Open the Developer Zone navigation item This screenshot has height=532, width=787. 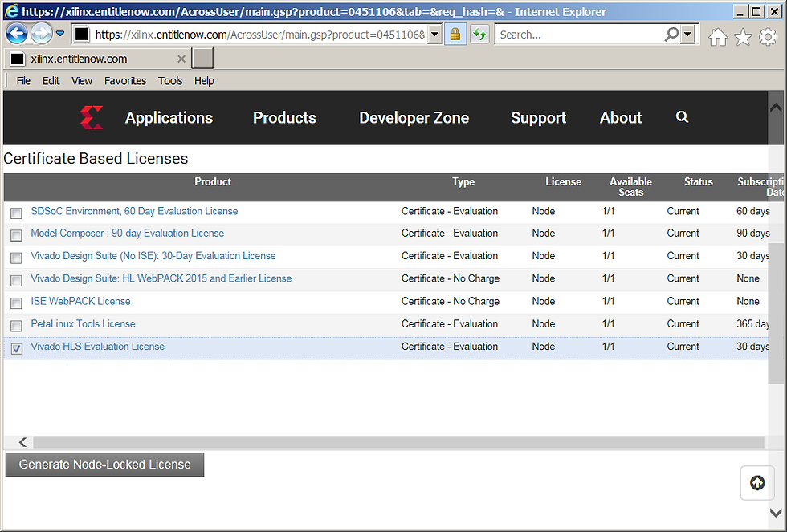(414, 118)
